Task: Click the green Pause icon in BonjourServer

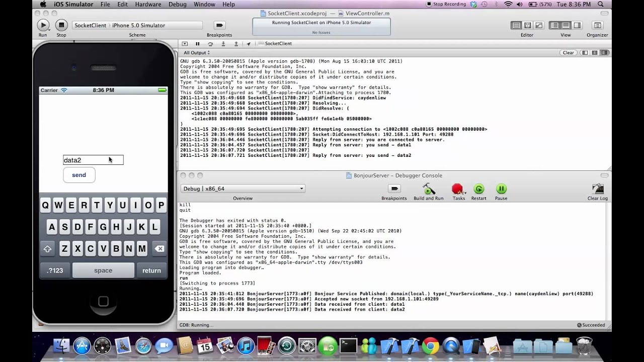Action: tap(501, 189)
